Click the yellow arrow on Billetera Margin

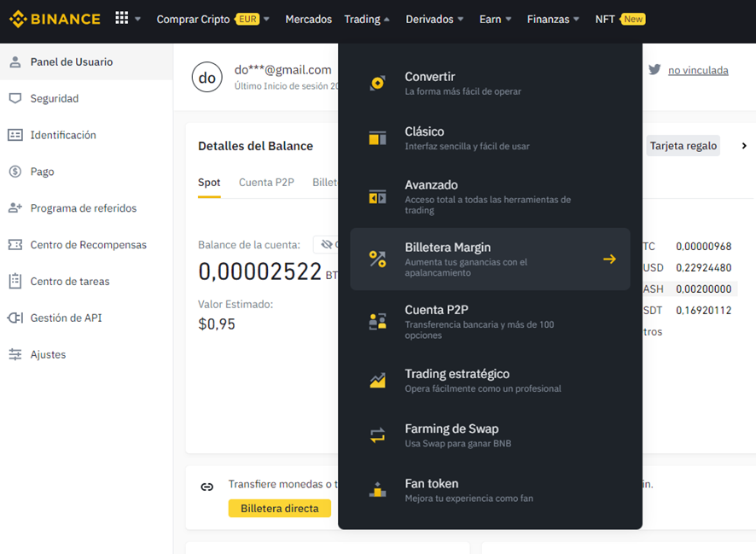pos(609,259)
